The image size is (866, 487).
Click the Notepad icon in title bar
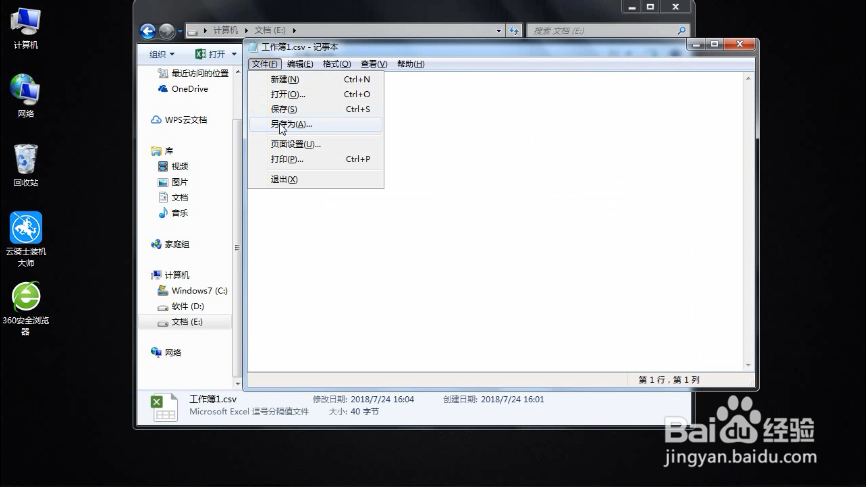254,47
